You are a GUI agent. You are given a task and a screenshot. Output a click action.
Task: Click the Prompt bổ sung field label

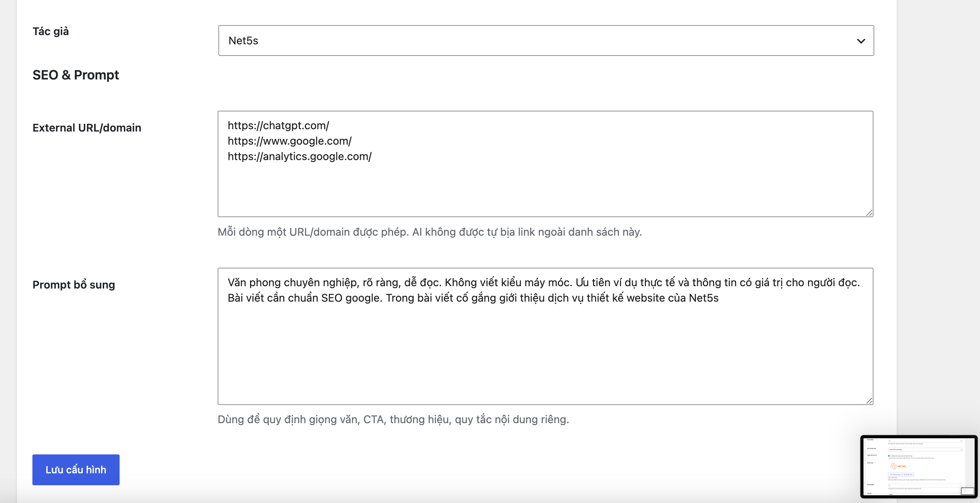point(74,285)
